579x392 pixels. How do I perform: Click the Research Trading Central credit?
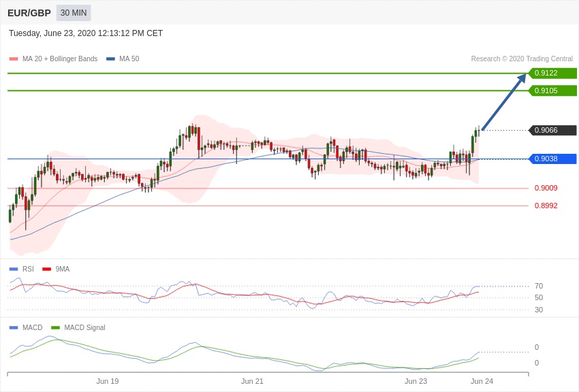522,59
